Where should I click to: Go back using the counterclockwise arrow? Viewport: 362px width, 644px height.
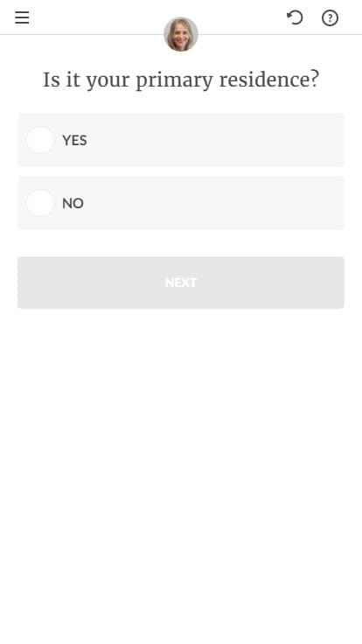point(295,17)
